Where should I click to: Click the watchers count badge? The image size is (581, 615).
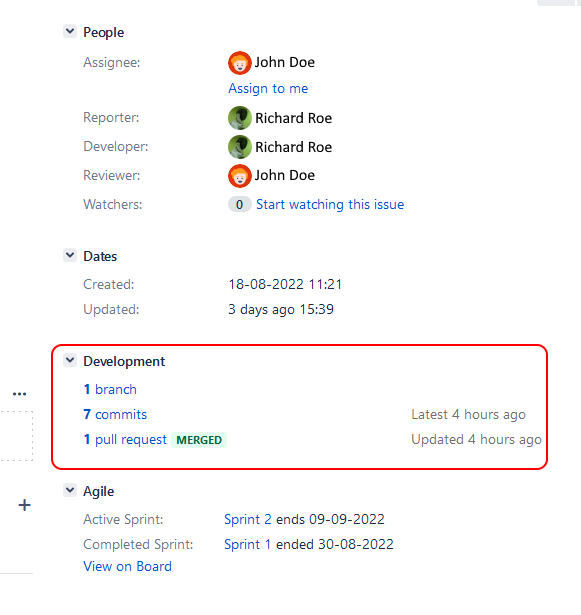(239, 204)
